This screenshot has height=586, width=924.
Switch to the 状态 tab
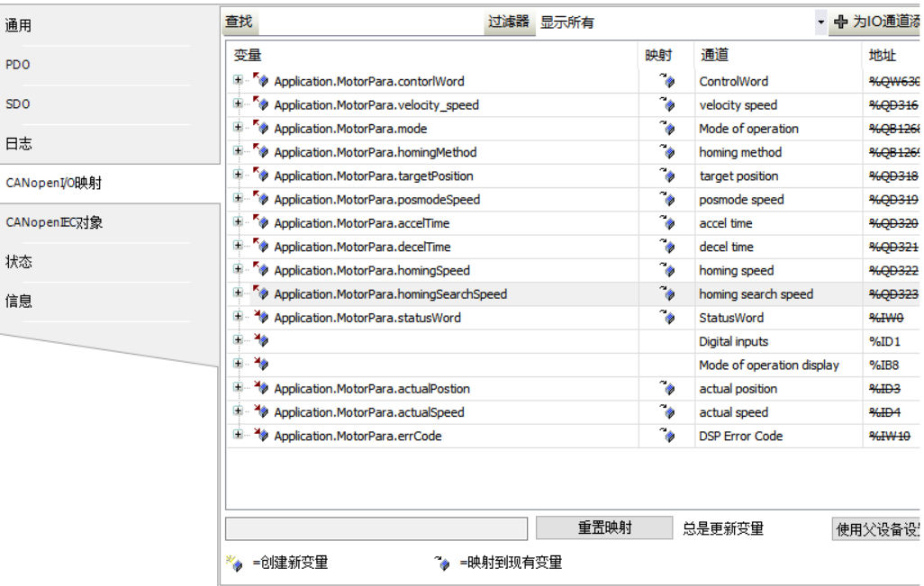(18, 262)
